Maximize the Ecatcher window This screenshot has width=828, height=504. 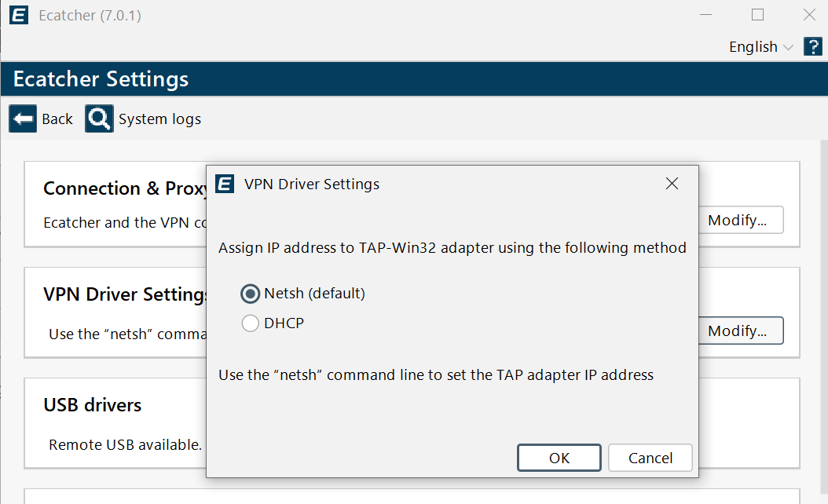[x=757, y=15]
